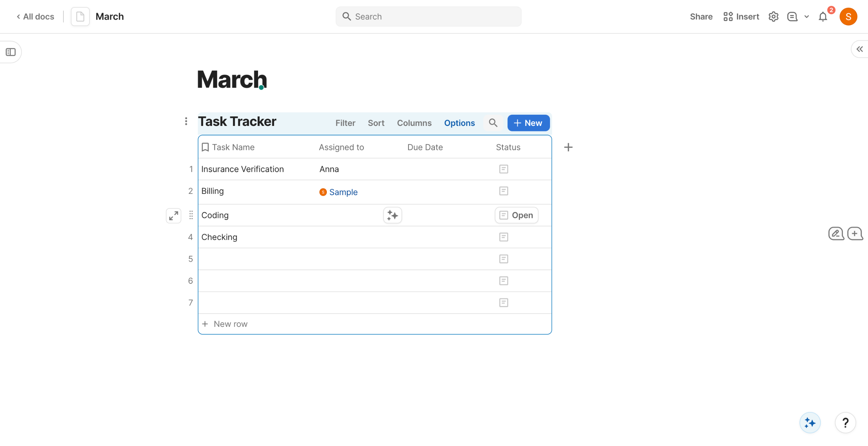
Task: Expand the collapsed right side panel
Action: pos(860,49)
